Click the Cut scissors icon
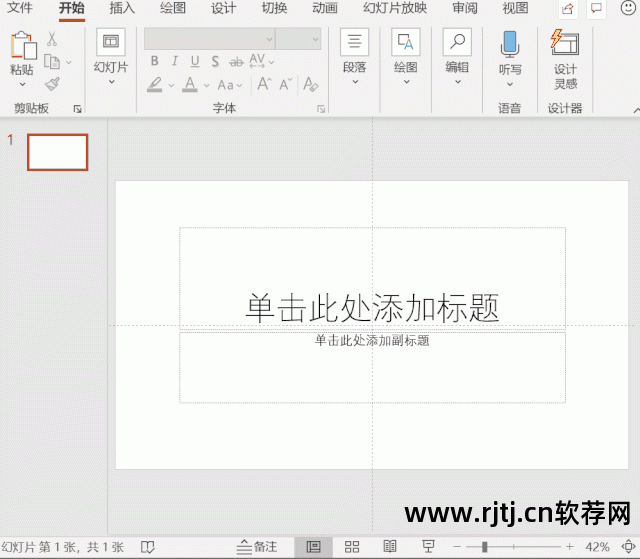Image resolution: width=640 pixels, height=559 pixels. [52, 39]
